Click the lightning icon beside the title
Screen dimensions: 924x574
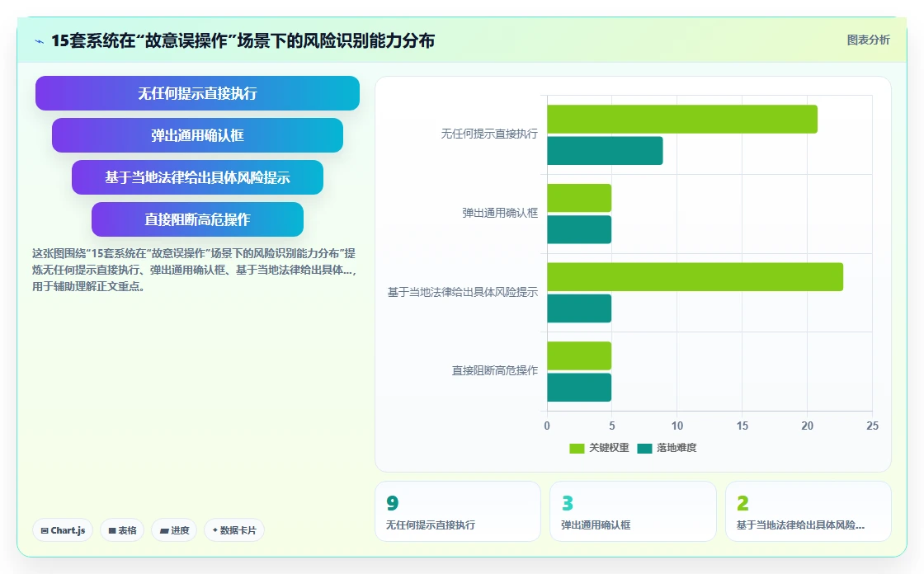point(40,41)
